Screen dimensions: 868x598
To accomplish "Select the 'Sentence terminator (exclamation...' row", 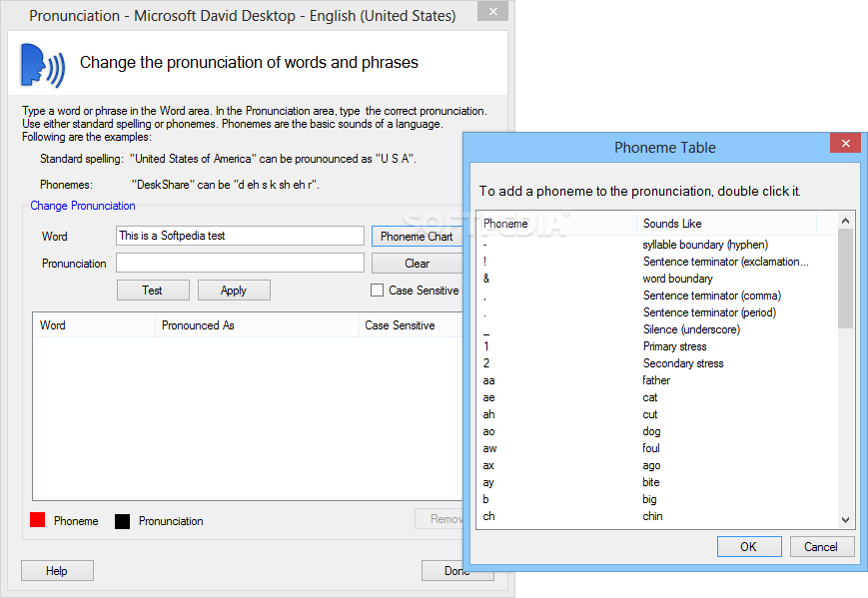I will point(657,262).
